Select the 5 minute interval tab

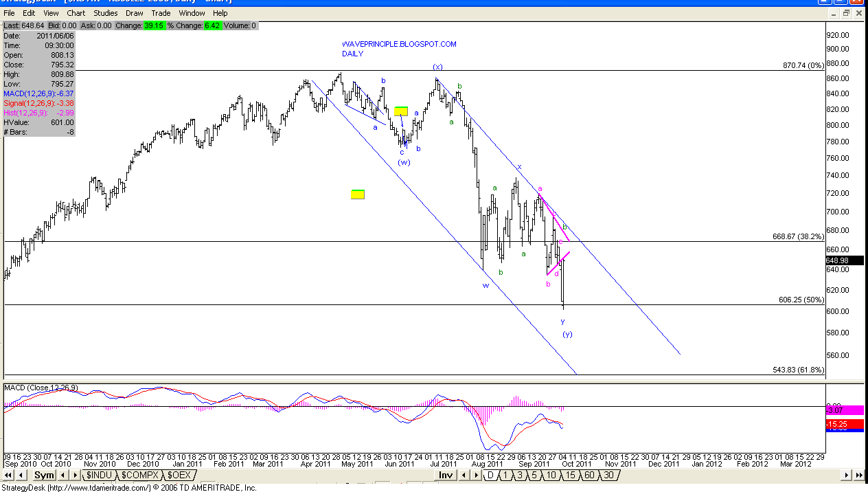[x=533, y=475]
